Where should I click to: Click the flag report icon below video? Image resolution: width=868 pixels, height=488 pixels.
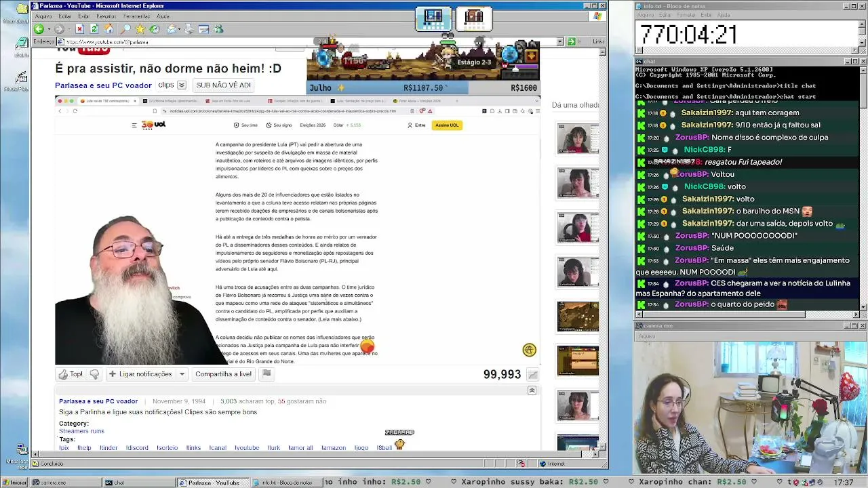(267, 373)
